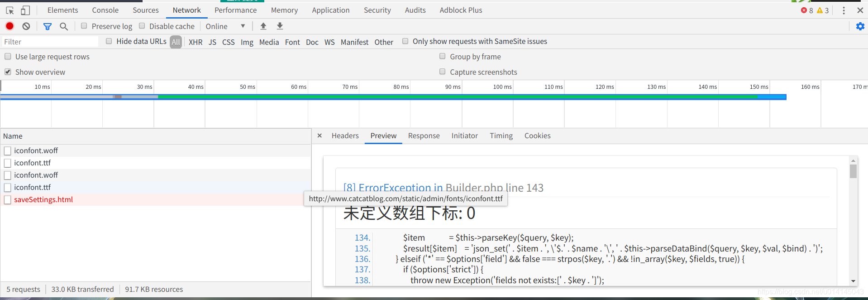Open network settings gear
Screen dimensions: 868x300
[x=860, y=26]
